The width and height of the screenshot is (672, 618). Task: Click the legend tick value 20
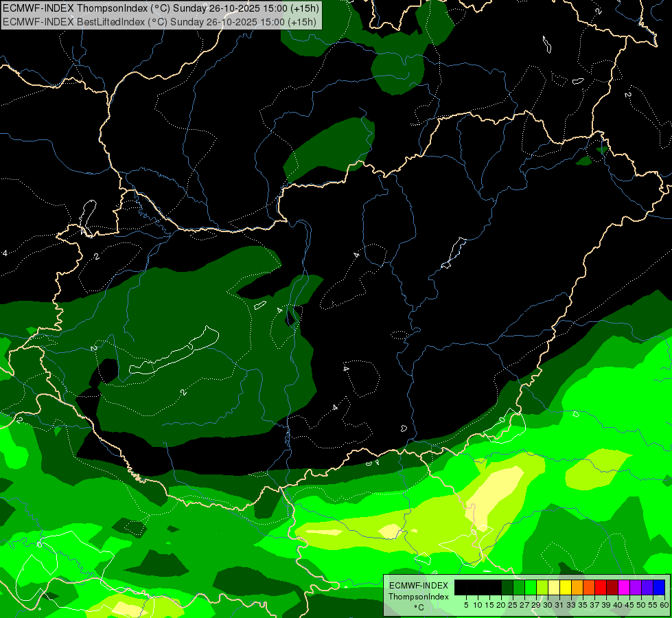pos(501,605)
